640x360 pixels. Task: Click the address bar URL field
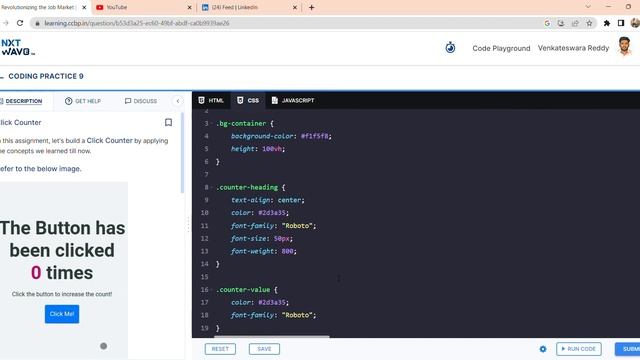286,23
